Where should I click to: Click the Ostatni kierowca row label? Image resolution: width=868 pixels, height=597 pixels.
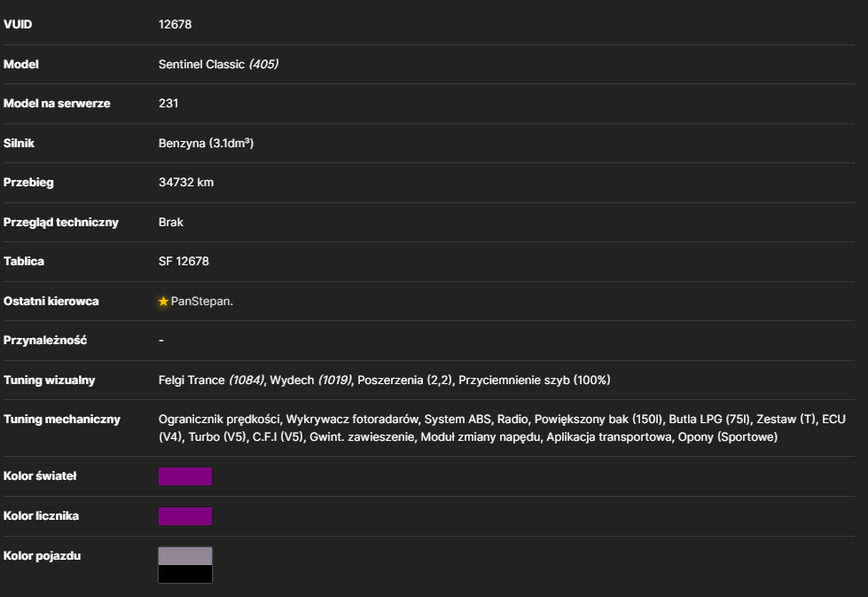[51, 302]
